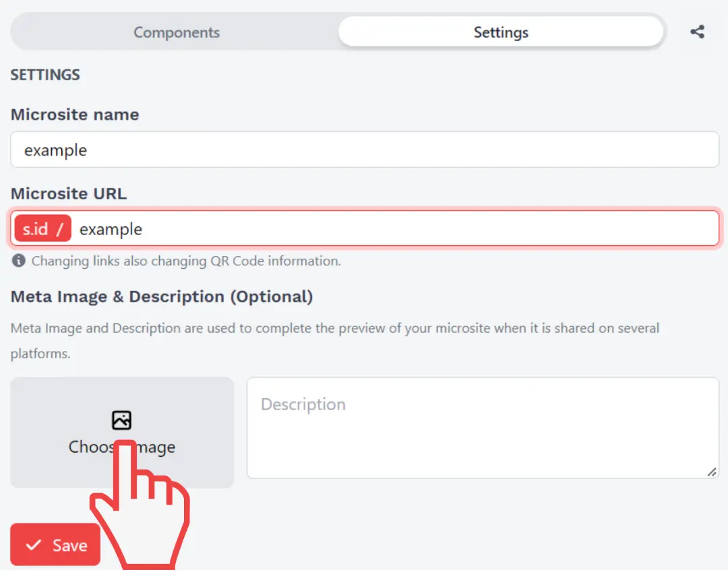The height and width of the screenshot is (582, 728).
Task: Click the share icon beside the tabs
Action: 698,32
